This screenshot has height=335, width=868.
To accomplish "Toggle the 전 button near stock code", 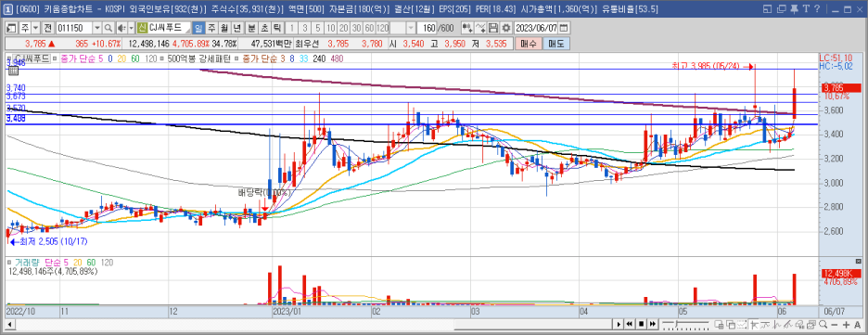I will click(x=47, y=28).
